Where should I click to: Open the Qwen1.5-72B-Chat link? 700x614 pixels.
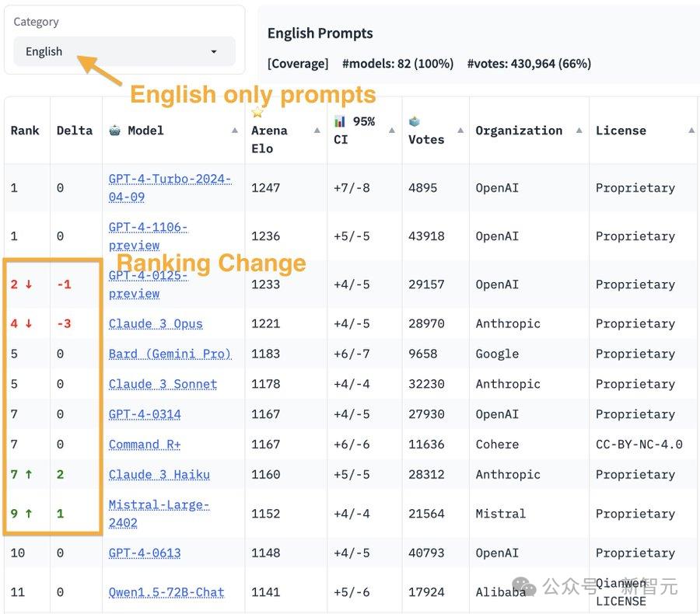(166, 592)
